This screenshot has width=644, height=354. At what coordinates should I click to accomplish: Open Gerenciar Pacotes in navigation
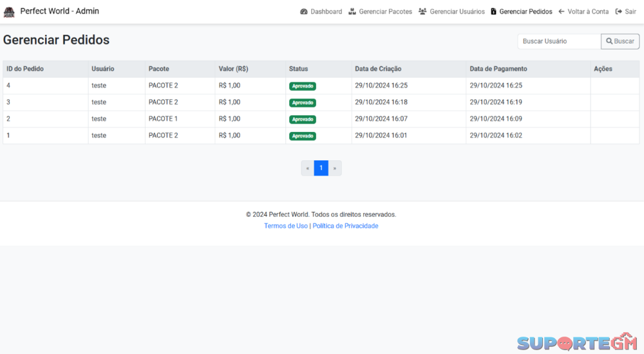385,12
